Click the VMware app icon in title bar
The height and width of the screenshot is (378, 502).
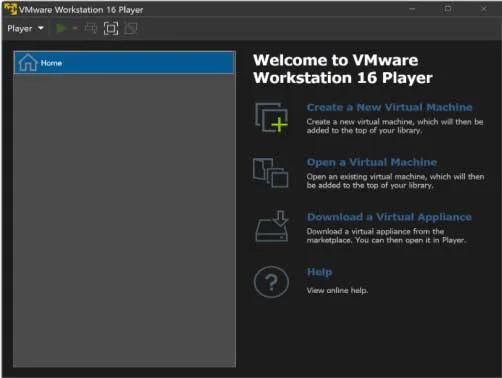tap(10, 9)
